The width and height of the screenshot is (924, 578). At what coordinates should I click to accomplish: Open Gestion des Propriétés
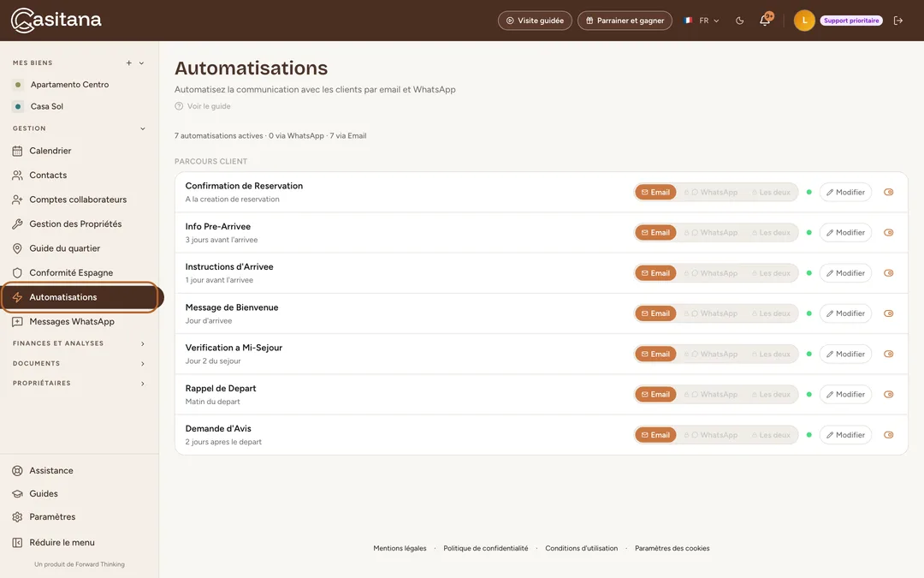point(80,224)
